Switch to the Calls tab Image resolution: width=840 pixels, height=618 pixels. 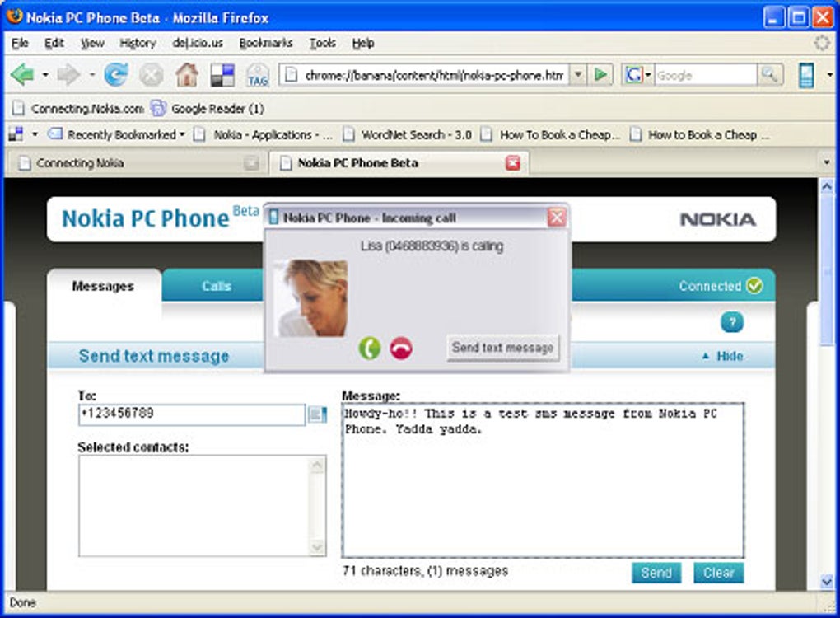point(216,286)
